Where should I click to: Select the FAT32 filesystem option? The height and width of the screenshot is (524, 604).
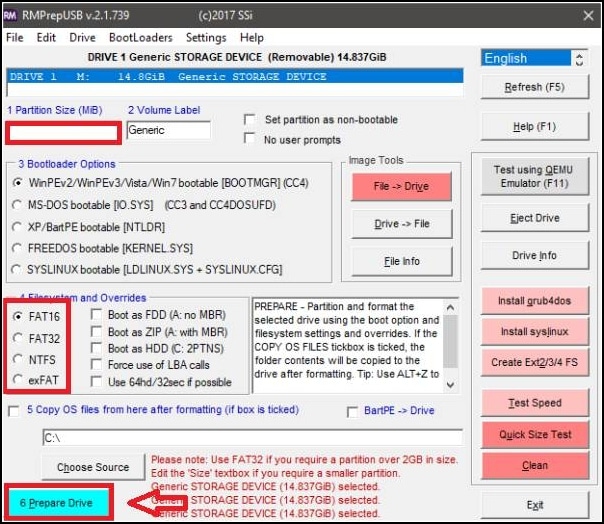pyautogui.click(x=20, y=337)
